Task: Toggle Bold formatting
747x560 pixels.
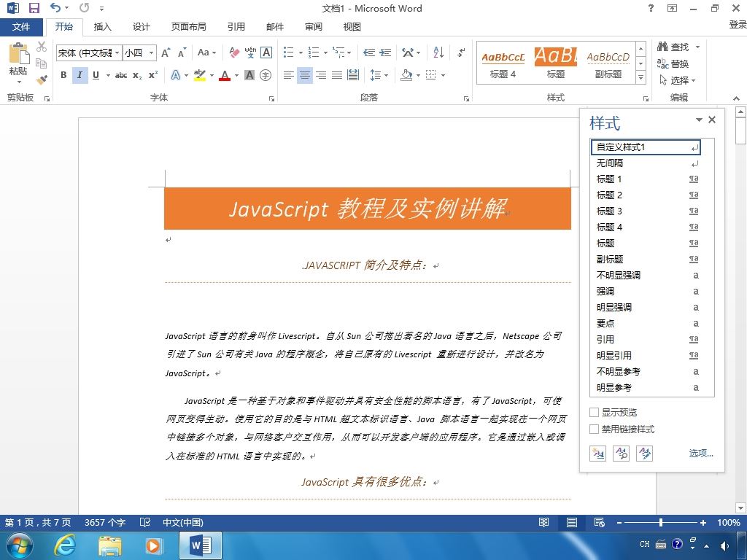Action: tap(63, 75)
